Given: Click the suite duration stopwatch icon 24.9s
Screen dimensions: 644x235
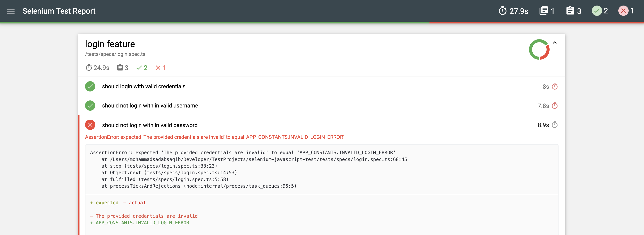Looking at the screenshot, I should 89,68.
